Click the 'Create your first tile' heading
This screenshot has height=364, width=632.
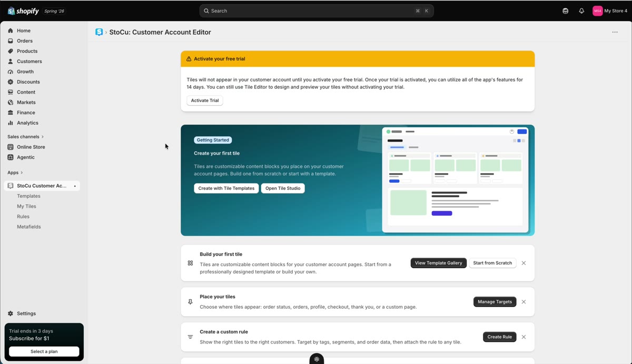pyautogui.click(x=217, y=154)
